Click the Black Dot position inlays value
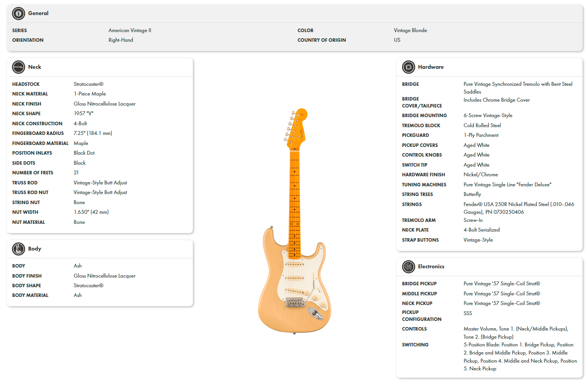 pyautogui.click(x=84, y=153)
